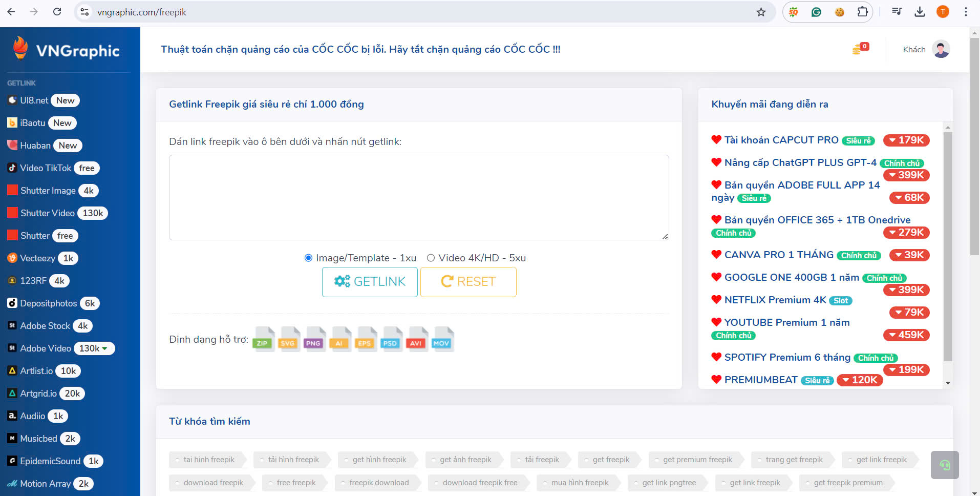Open Video TikTok free in sidebar
980x496 pixels.
click(53, 168)
